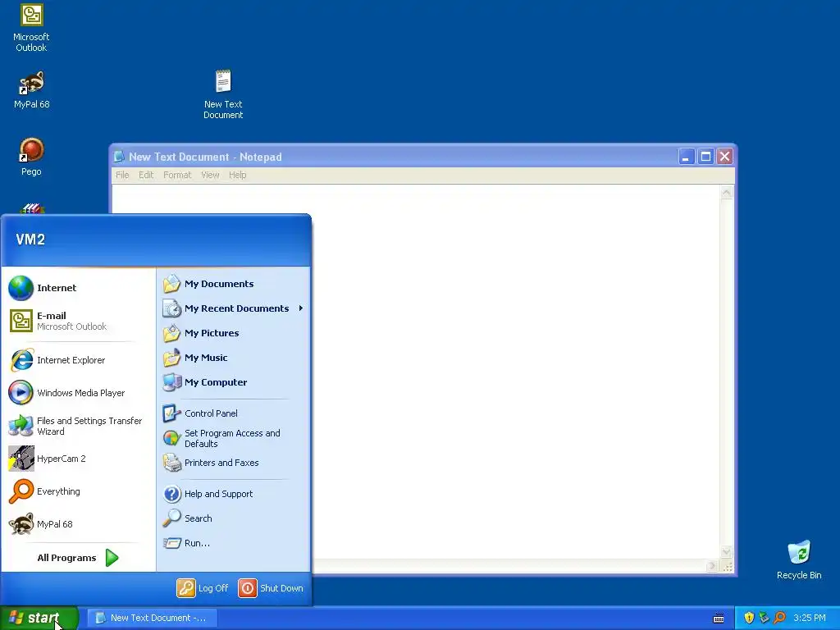Expand All Programs list

tap(78, 558)
